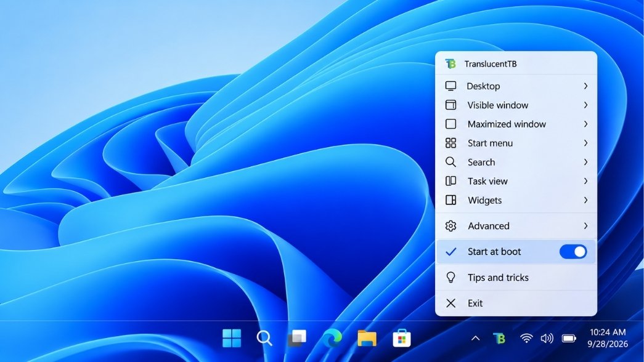The height and width of the screenshot is (362, 644).
Task: Open taskbar Task View button
Action: click(297, 338)
